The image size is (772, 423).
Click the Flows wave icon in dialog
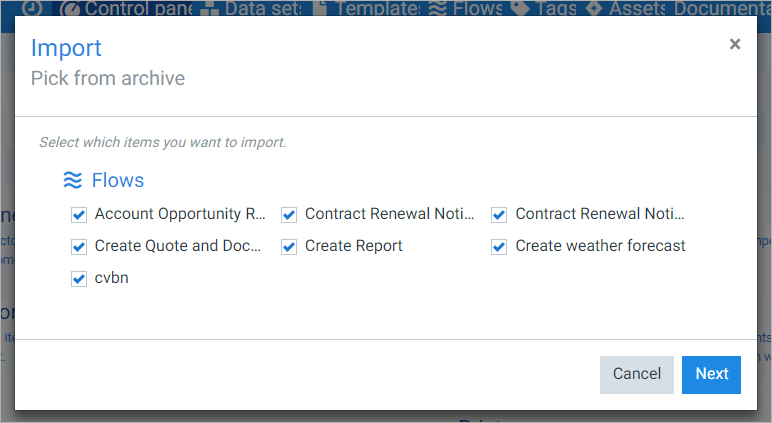[72, 180]
